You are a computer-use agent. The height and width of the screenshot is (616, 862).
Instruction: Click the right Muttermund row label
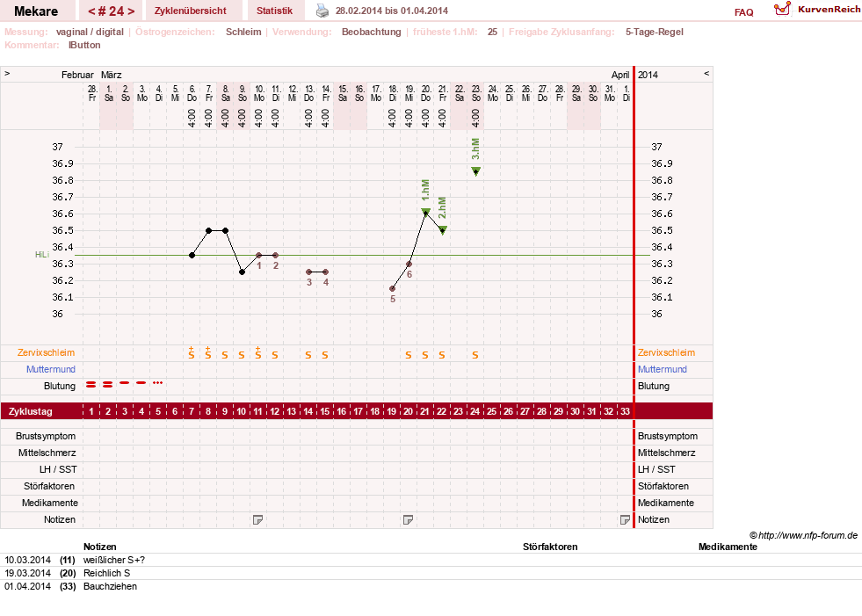(x=663, y=369)
